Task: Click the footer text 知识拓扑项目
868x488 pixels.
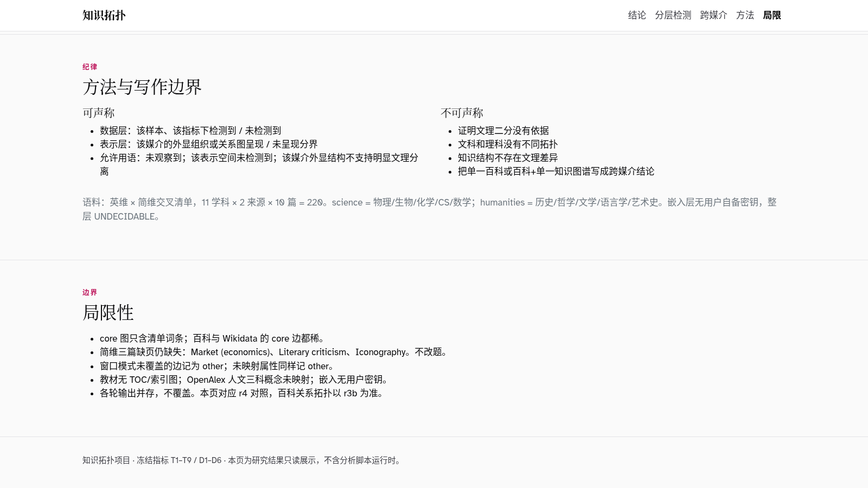Action: (242, 460)
